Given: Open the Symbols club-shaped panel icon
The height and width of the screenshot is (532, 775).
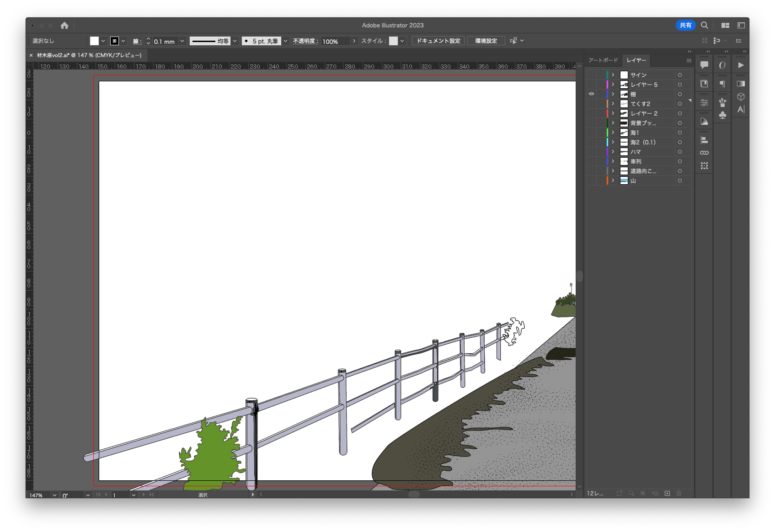Looking at the screenshot, I should click(722, 115).
